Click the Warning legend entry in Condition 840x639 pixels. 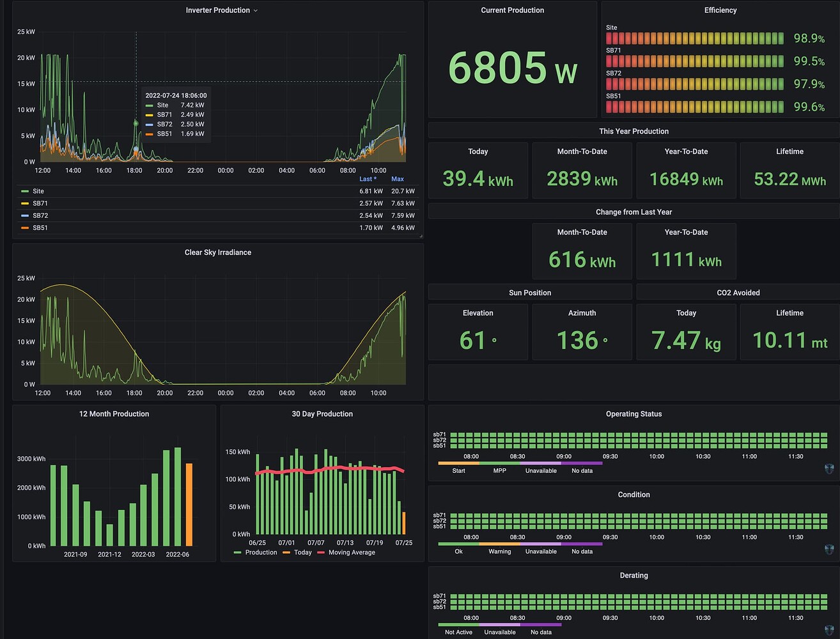499,551
